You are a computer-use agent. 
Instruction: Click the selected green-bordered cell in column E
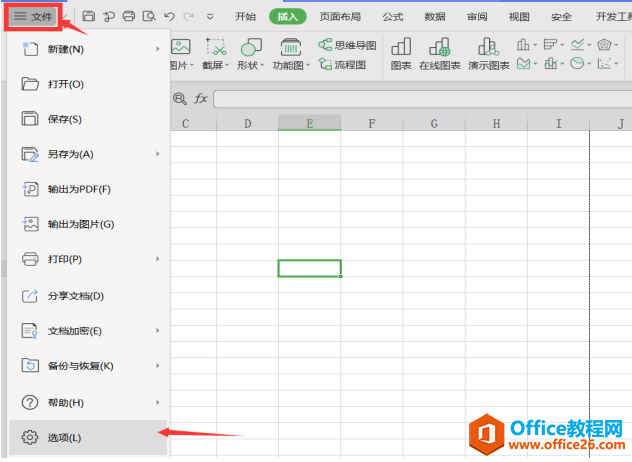tap(310, 268)
